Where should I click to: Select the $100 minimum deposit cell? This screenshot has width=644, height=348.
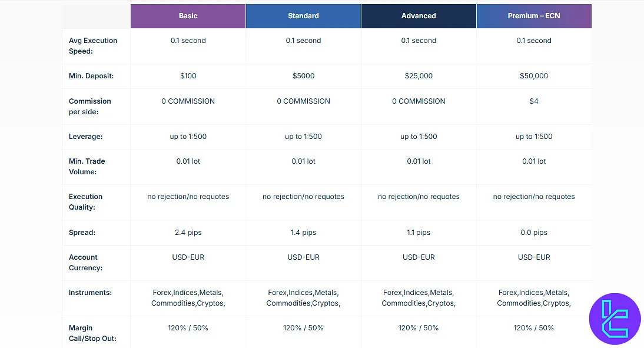[x=188, y=76]
